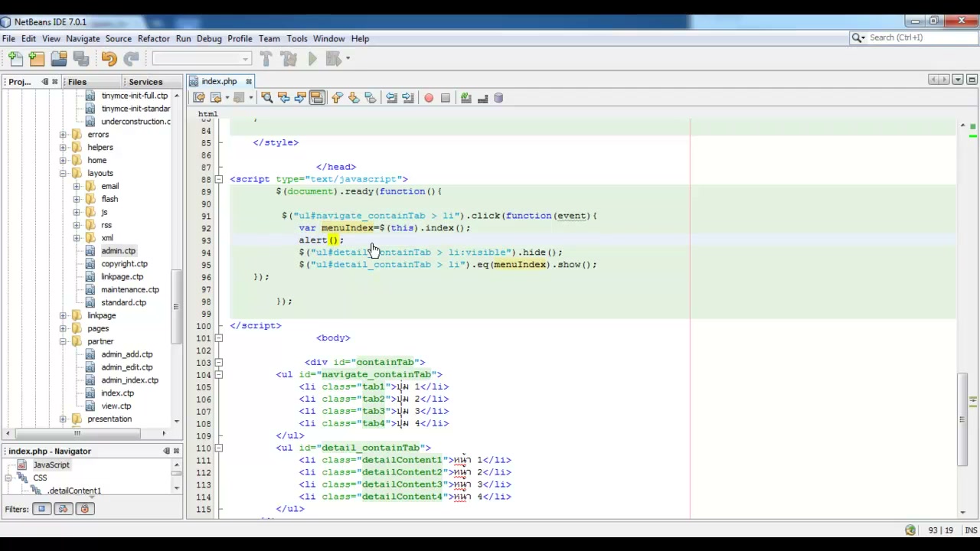
Task: Open the Navigate menu
Action: point(83,38)
